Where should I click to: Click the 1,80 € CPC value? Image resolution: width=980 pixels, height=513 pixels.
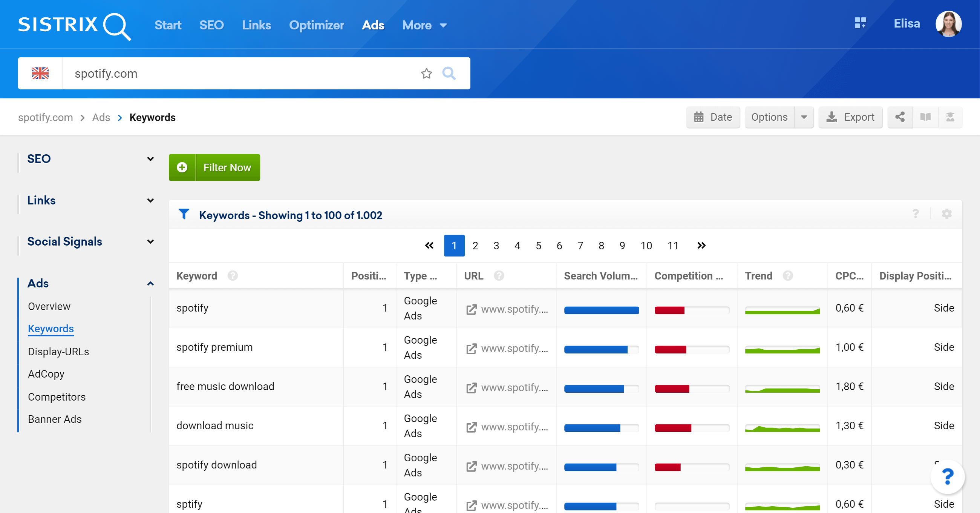click(x=850, y=386)
